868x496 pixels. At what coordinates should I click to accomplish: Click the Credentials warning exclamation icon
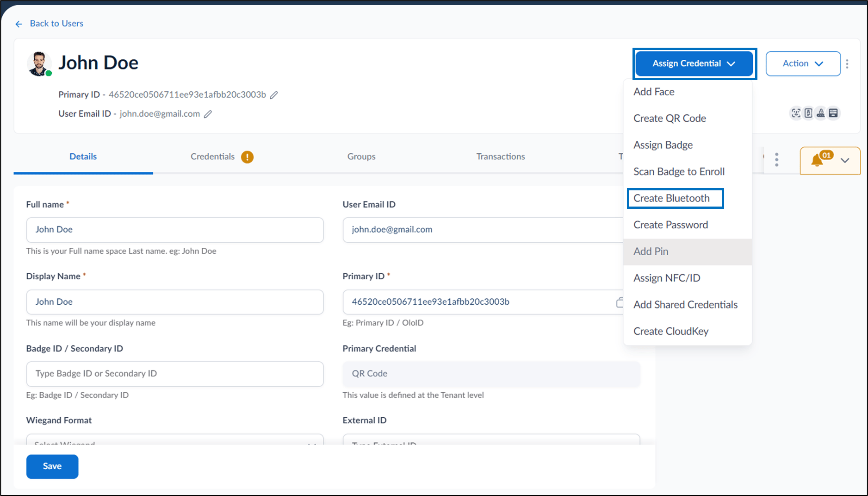click(x=248, y=157)
